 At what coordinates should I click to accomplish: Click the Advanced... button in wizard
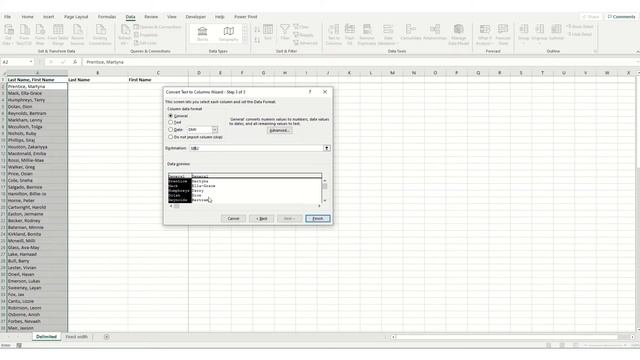[280, 130]
